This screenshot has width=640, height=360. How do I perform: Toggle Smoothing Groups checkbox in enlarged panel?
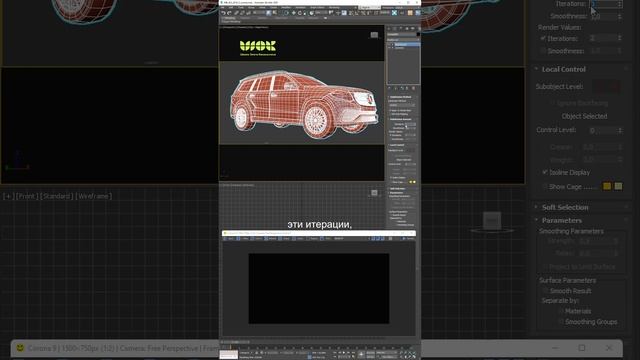tap(561, 322)
